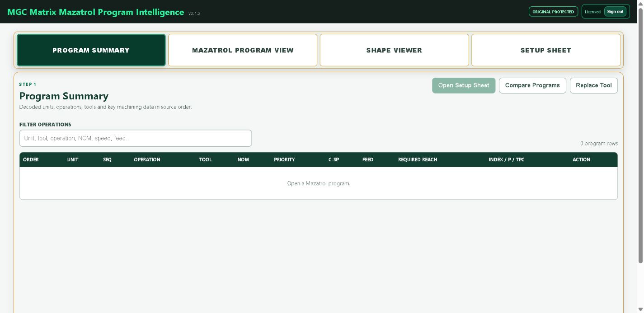Click the INDEX / P / TPC header

tap(507, 159)
